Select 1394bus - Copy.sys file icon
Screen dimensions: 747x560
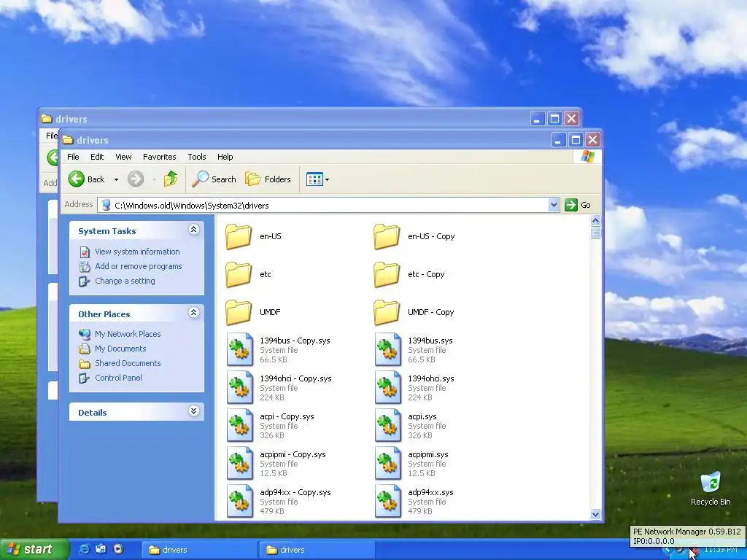(x=239, y=349)
